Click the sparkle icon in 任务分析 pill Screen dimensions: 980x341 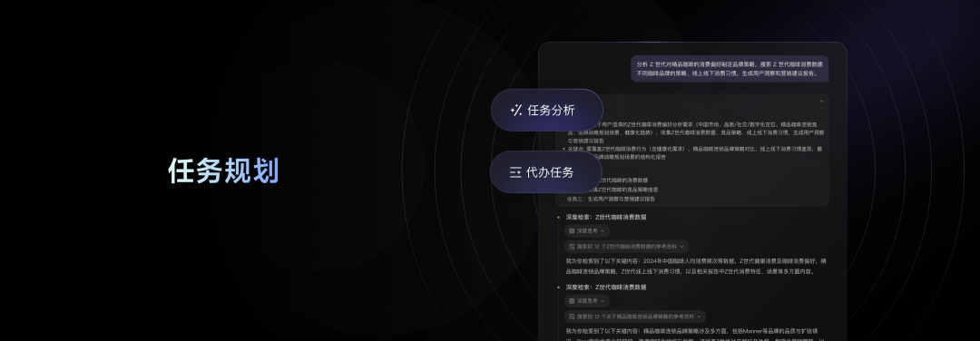[x=515, y=111]
